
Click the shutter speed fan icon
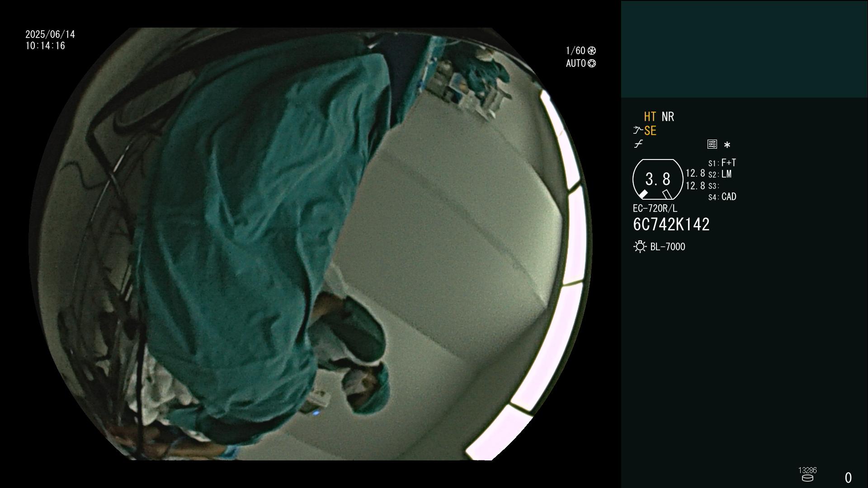pos(592,51)
